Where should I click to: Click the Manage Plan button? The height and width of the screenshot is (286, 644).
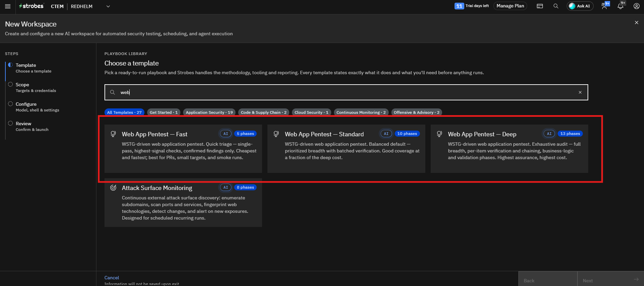pos(510,6)
